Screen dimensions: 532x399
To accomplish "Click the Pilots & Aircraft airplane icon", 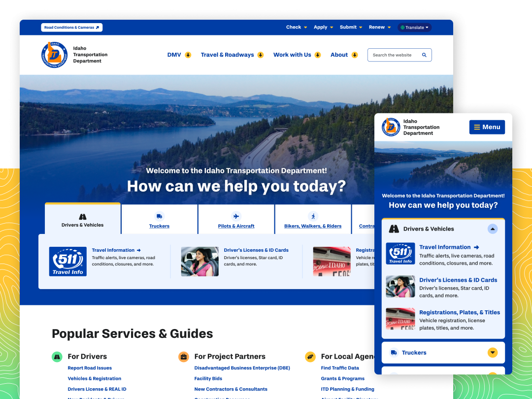I will 236,216.
